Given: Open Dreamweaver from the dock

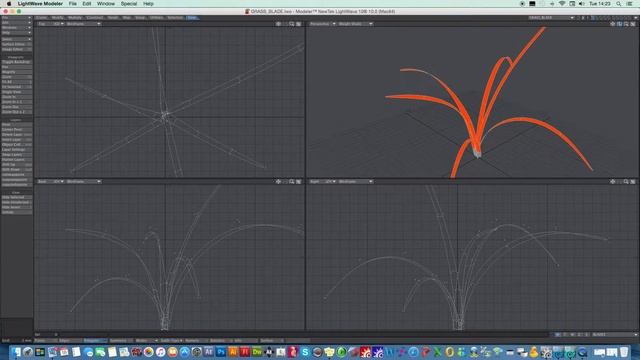Looking at the screenshot, I should 257,352.
